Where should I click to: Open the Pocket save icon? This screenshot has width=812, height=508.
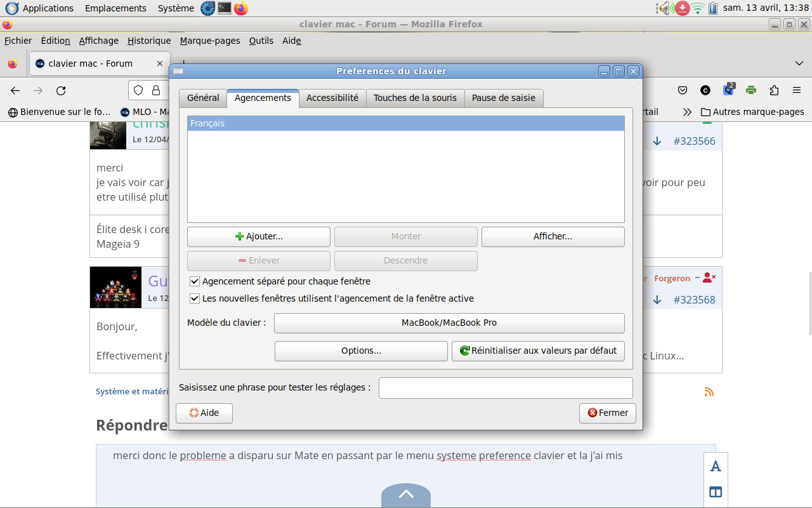[x=683, y=90]
